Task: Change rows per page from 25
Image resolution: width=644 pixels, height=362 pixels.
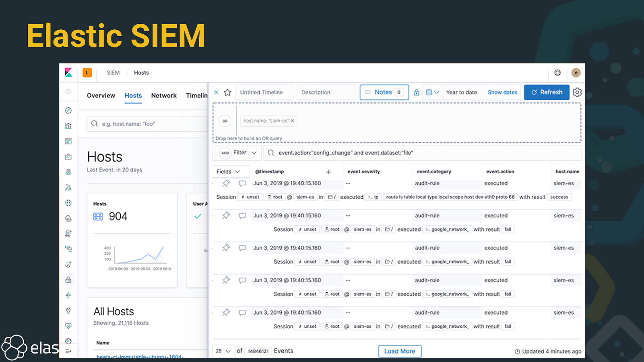Action: point(223,351)
